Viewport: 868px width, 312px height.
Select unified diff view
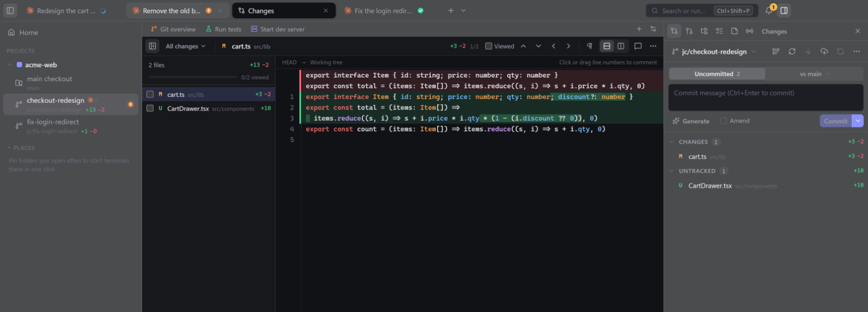[x=607, y=46]
